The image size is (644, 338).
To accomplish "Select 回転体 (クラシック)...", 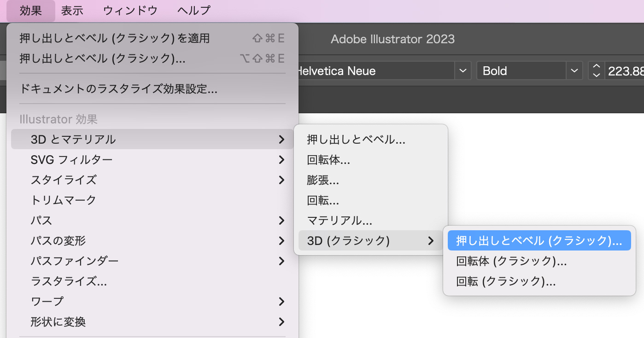I will tap(539, 261).
